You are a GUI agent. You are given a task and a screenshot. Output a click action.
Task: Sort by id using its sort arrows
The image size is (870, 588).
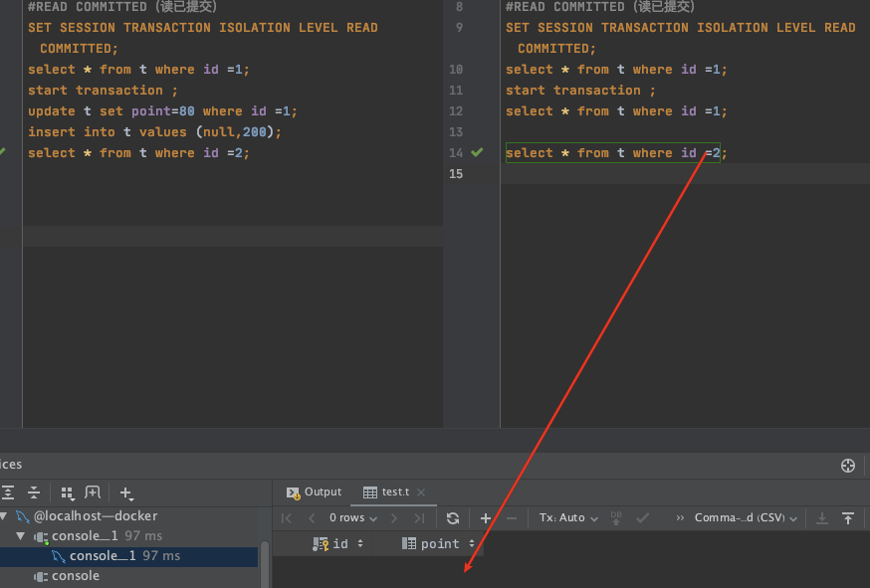(360, 543)
